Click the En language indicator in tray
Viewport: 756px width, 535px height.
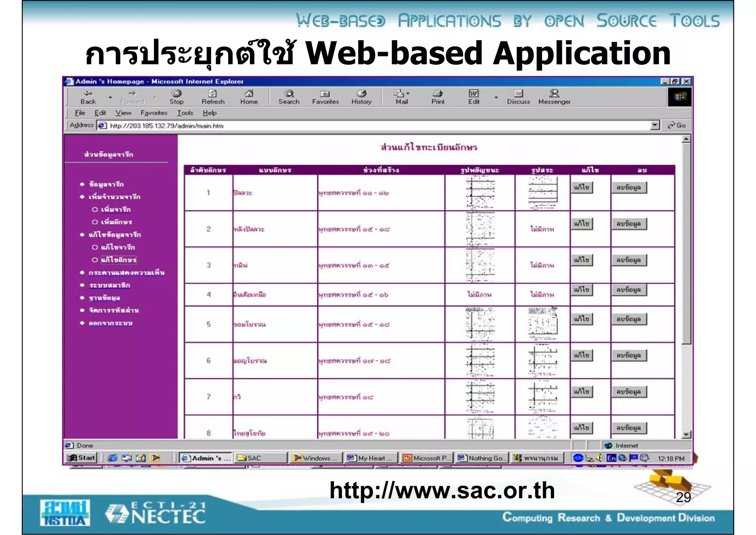pyautogui.click(x=612, y=458)
